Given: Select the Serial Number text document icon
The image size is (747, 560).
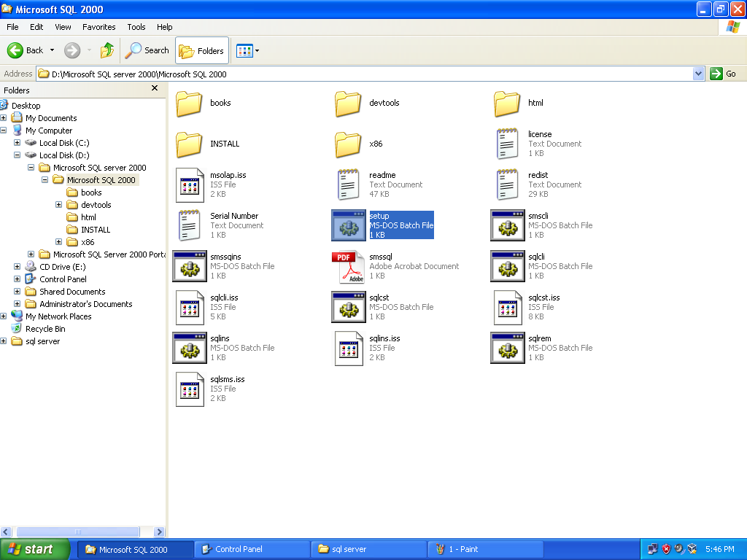Looking at the screenshot, I should pyautogui.click(x=189, y=226).
